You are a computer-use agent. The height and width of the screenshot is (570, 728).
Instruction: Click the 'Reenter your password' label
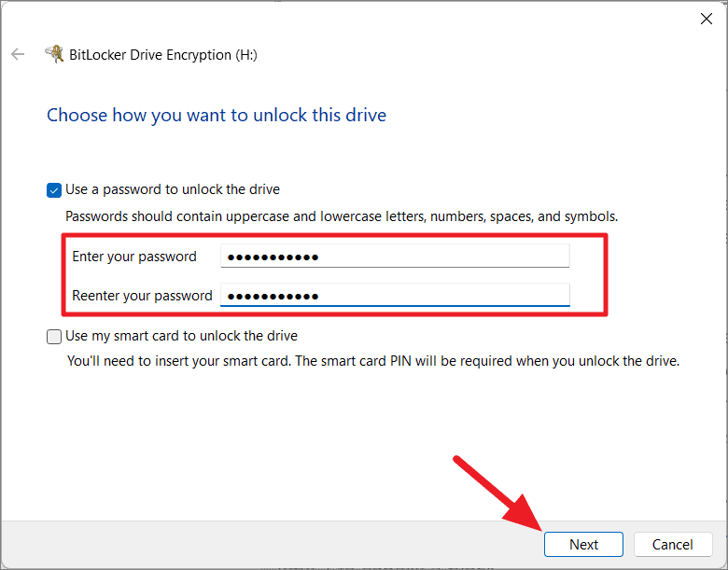point(142,296)
